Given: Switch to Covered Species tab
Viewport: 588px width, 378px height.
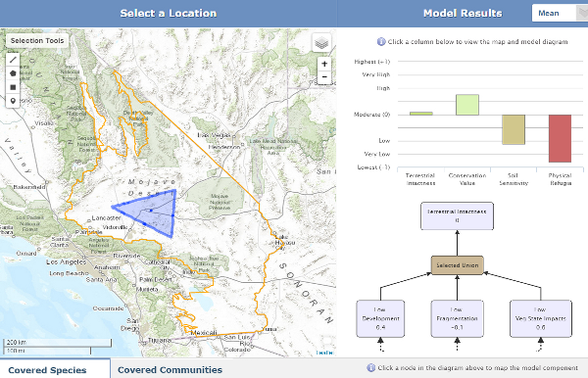Looking at the screenshot, I should point(47,370).
